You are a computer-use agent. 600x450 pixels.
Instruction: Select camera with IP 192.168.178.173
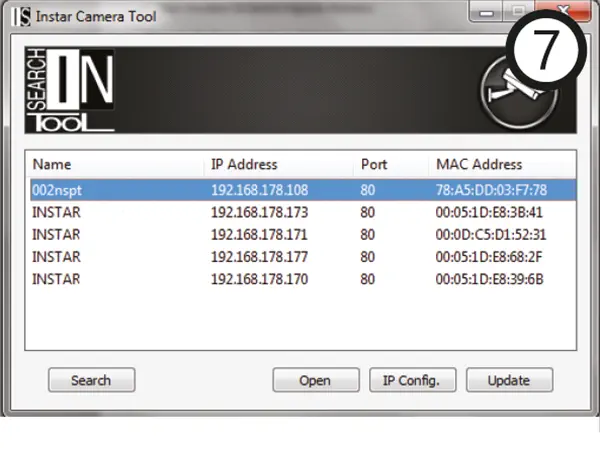259,212
